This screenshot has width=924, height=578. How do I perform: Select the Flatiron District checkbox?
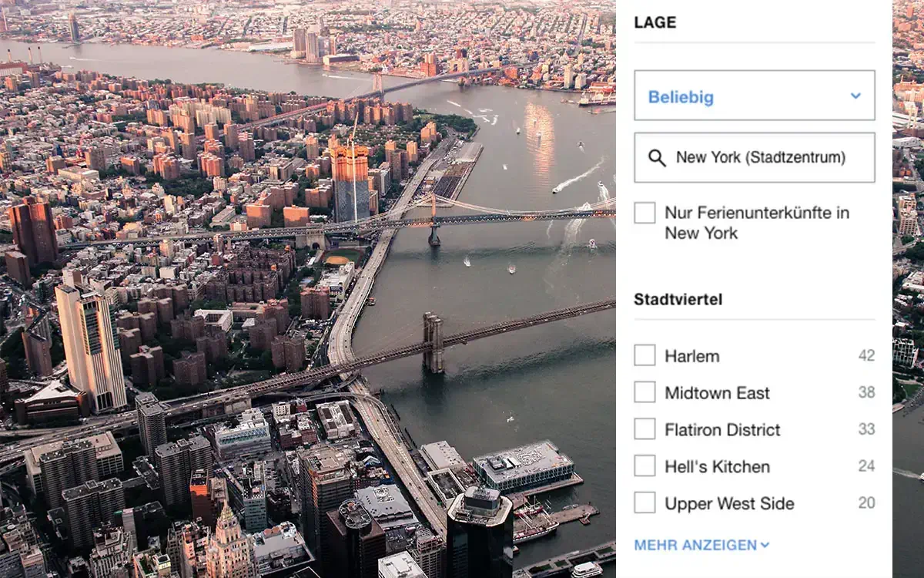[644, 429]
